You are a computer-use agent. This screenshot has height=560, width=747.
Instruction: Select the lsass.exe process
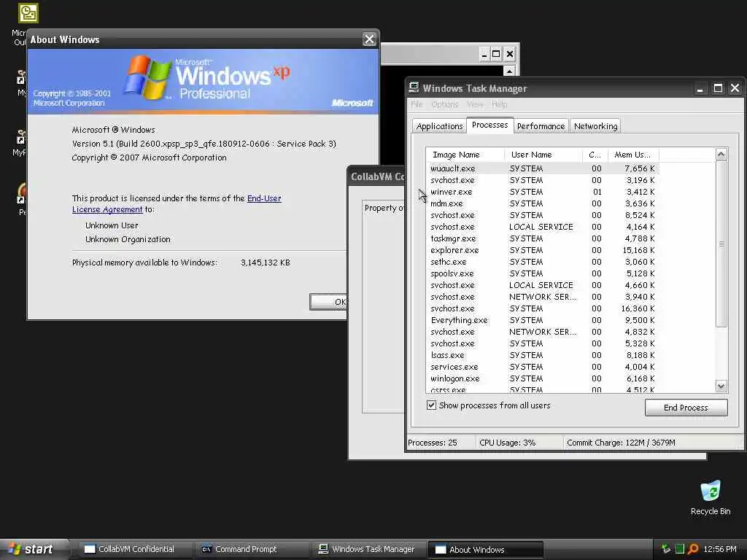[x=543, y=355]
